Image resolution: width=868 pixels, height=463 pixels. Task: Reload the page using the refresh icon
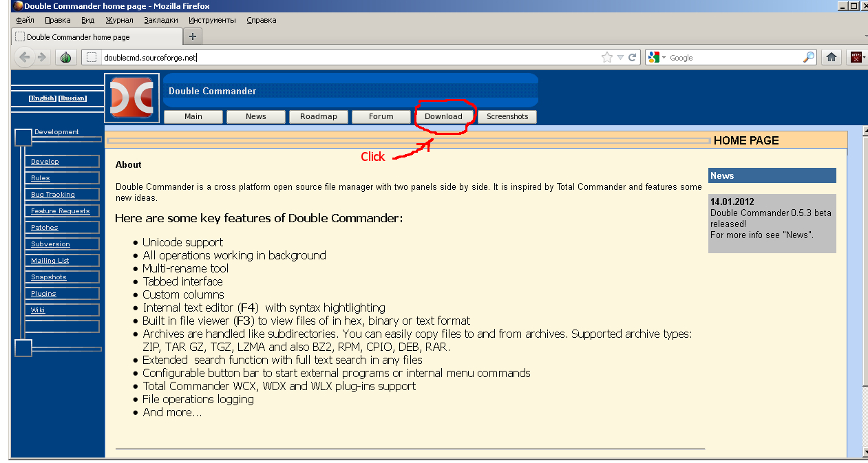point(633,58)
